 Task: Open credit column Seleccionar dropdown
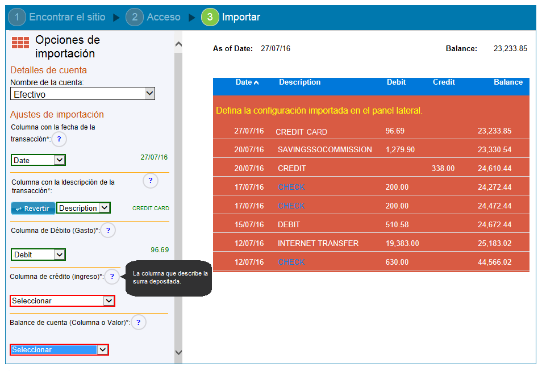click(62, 301)
